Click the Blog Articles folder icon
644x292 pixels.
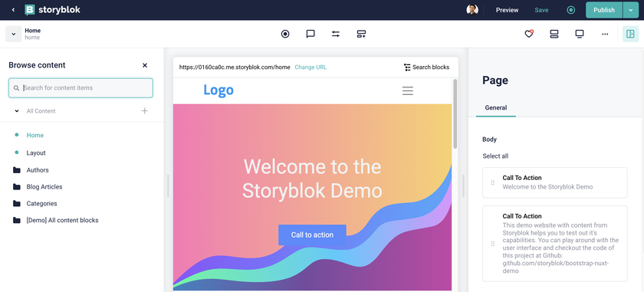coord(16,187)
